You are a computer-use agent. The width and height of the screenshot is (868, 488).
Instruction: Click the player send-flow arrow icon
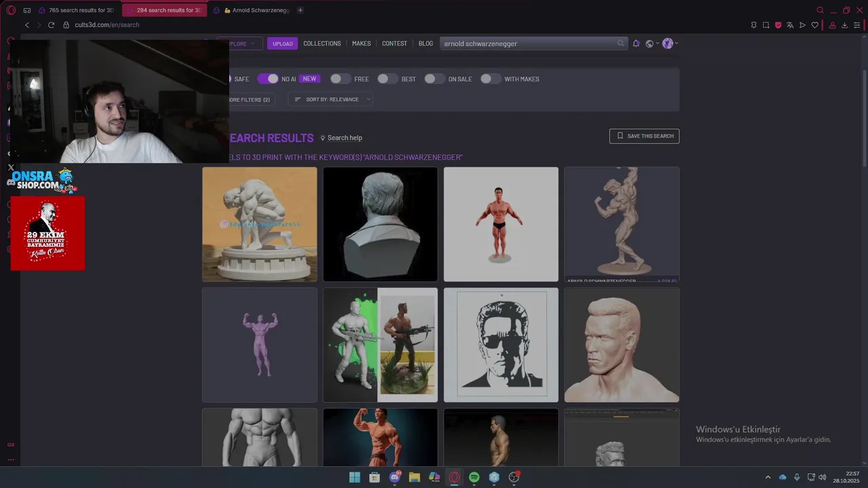[802, 25]
